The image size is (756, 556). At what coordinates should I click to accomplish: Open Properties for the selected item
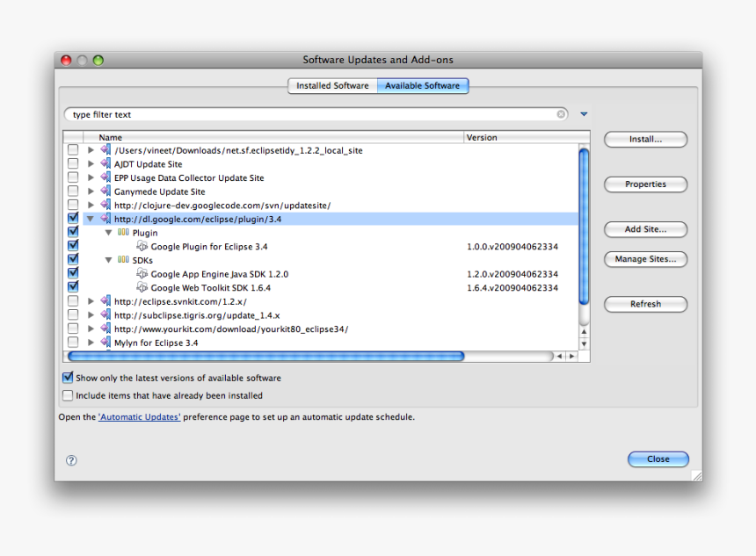click(x=645, y=184)
